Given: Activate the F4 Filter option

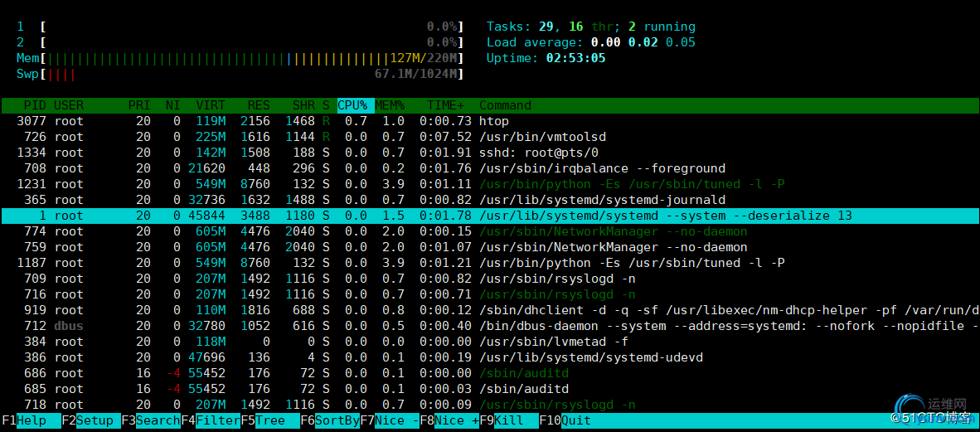Looking at the screenshot, I should tap(211, 420).
